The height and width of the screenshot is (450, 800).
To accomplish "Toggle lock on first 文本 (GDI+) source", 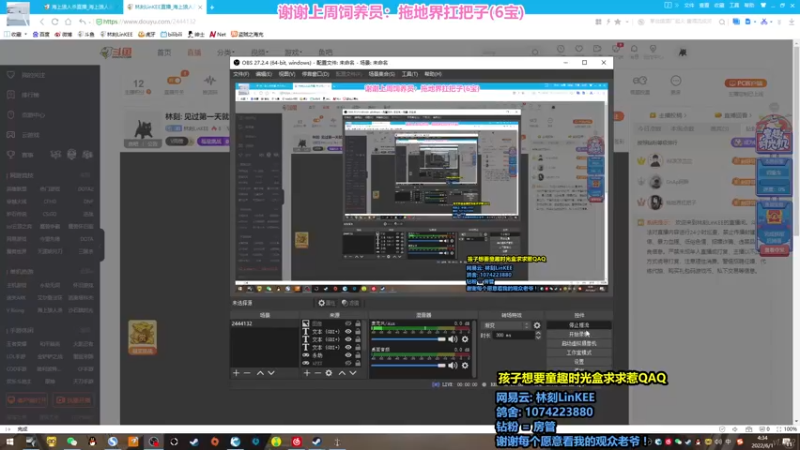I will 358,332.
